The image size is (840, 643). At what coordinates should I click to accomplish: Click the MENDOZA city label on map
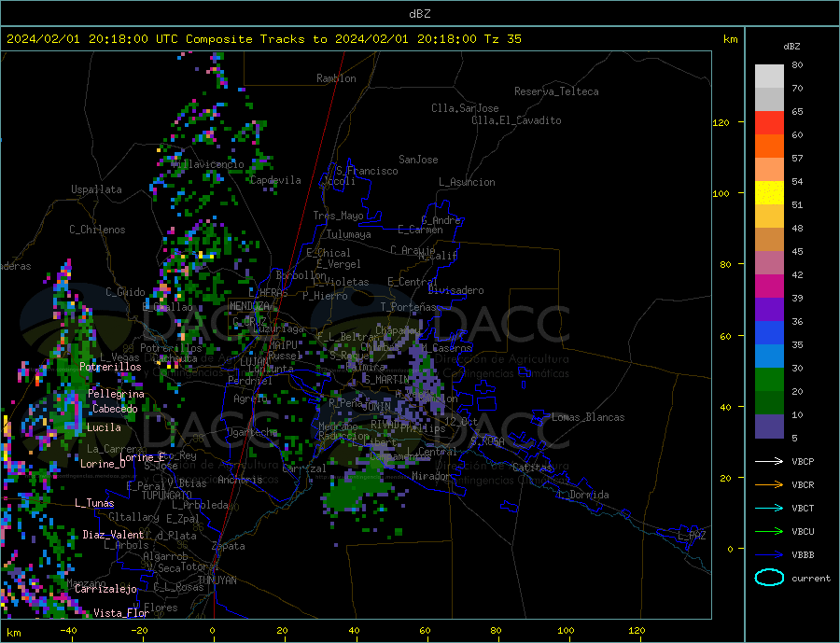(249, 306)
